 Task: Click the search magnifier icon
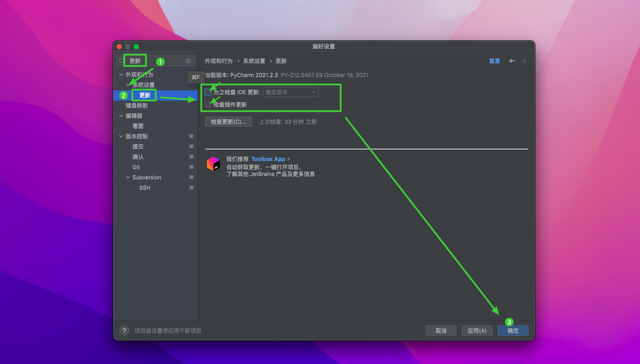(x=121, y=61)
